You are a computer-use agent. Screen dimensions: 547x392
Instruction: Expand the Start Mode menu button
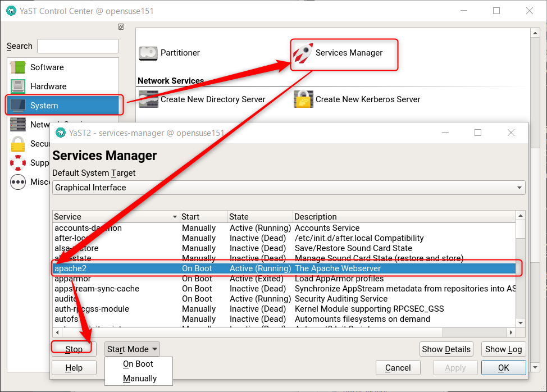[132, 349]
